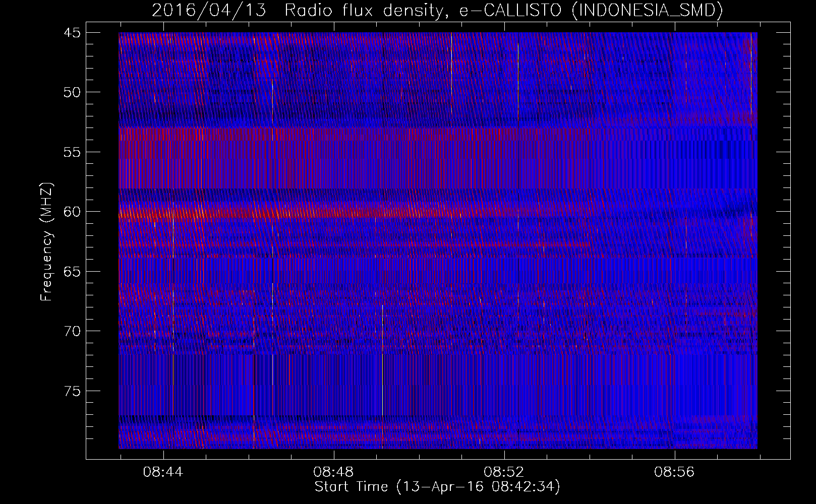
Task: Click the plot title '2016/04/13 Radio flux density'
Action: coord(302,11)
